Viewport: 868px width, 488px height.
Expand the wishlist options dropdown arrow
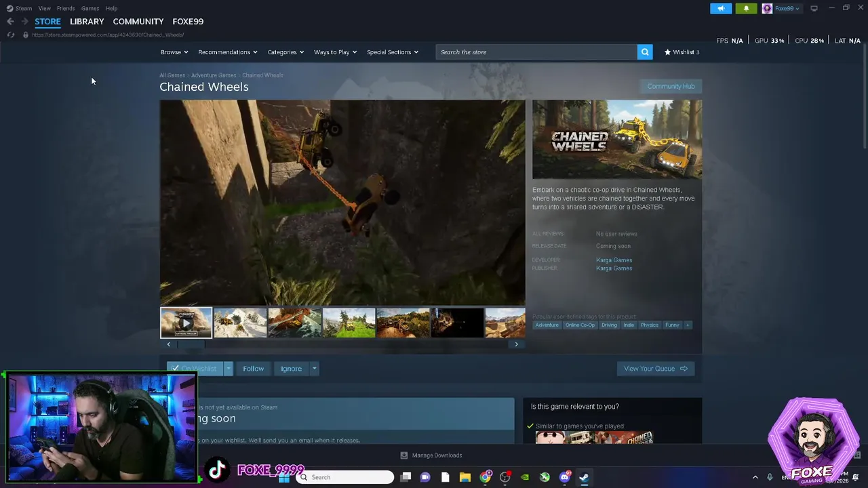[x=229, y=369]
